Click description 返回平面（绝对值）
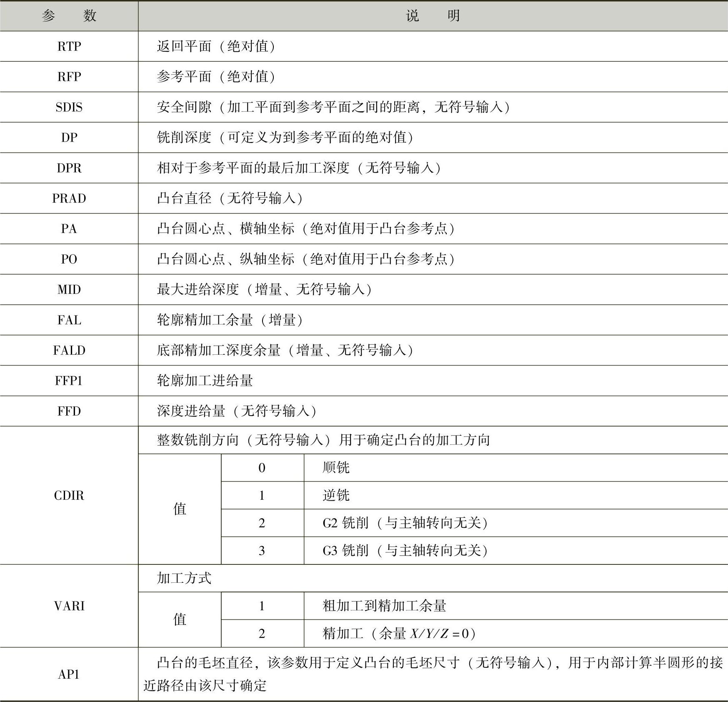Screen dimensions: 728x702 [216, 46]
